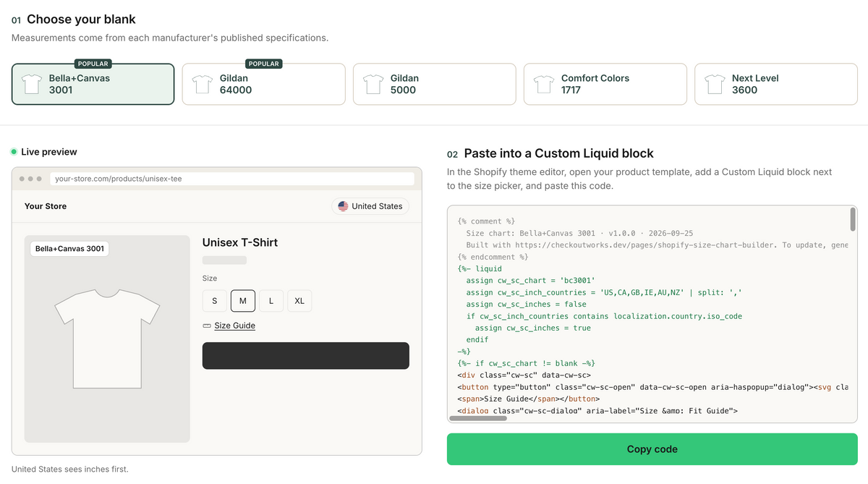Pick the Next Level 3600 blank
Viewport: 868px width, 484px height.
click(775, 84)
